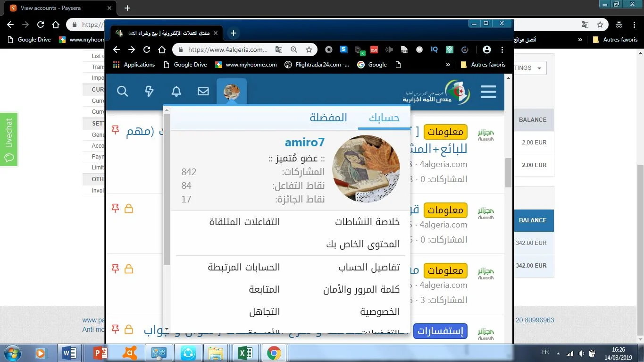The width and height of the screenshot is (644, 362).
Task: Click the user avatar in forum navbar
Action: (x=232, y=92)
